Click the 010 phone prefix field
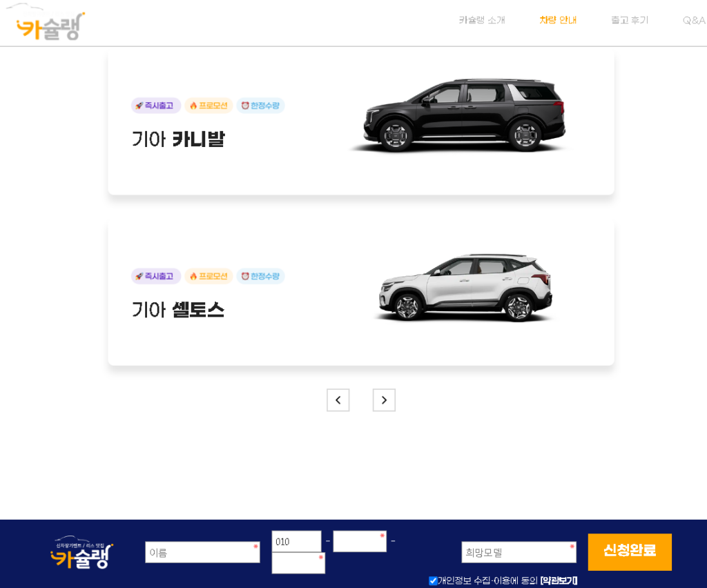This screenshot has height=588, width=707. (x=296, y=542)
